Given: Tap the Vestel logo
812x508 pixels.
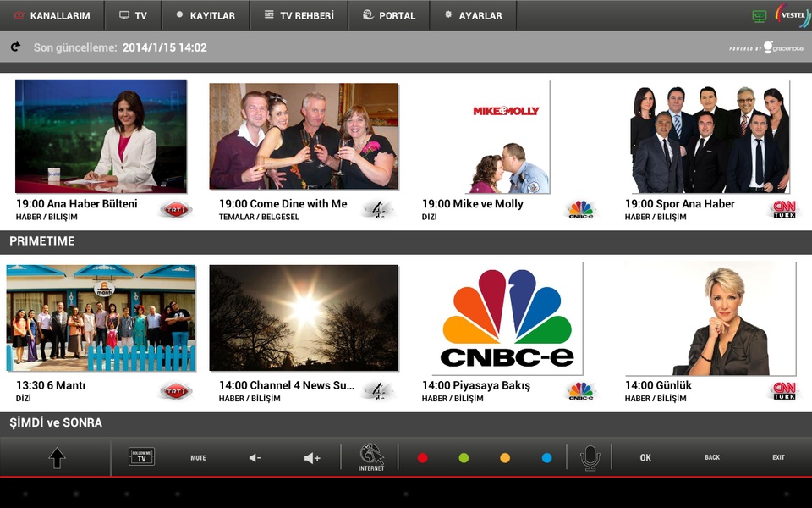Looking at the screenshot, I should pos(793,15).
